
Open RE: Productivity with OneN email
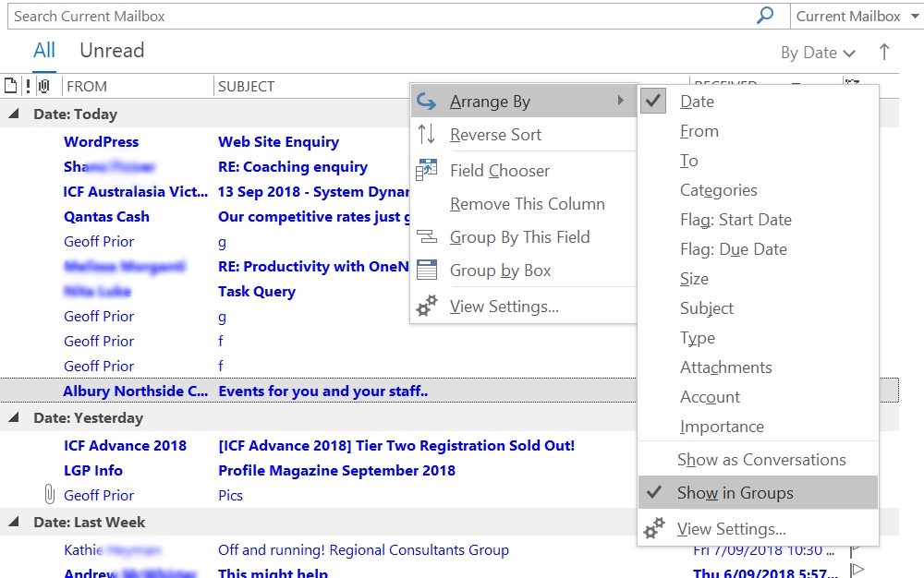pos(205,266)
